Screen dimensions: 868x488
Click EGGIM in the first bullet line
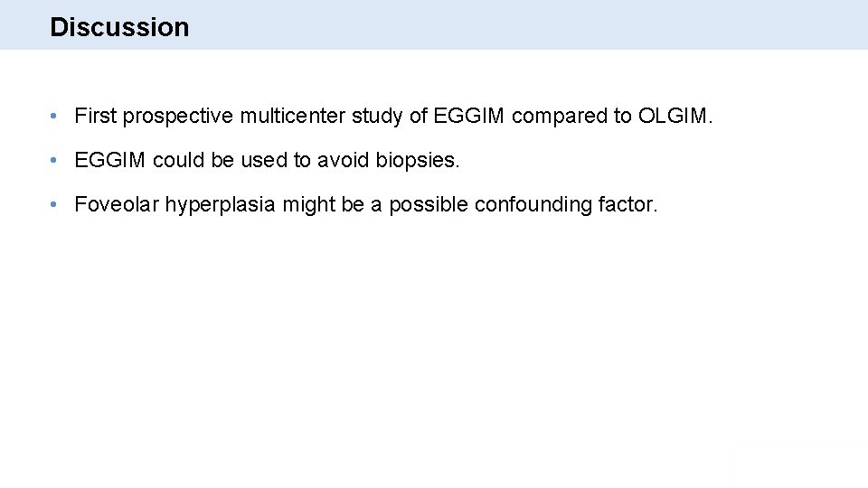(468, 116)
